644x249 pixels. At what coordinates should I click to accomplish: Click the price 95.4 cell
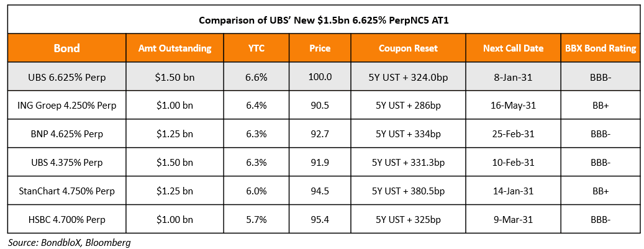320,219
